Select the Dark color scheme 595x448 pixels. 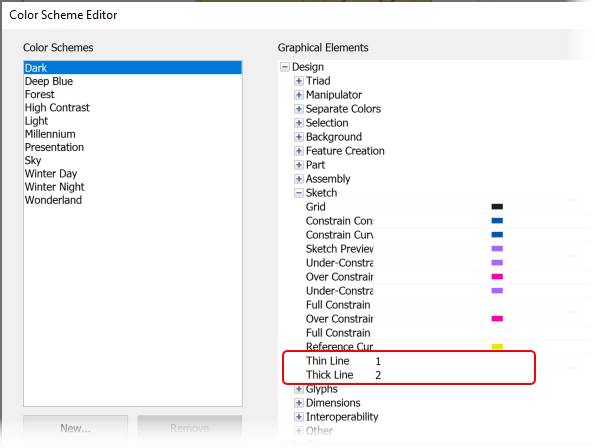pos(132,68)
